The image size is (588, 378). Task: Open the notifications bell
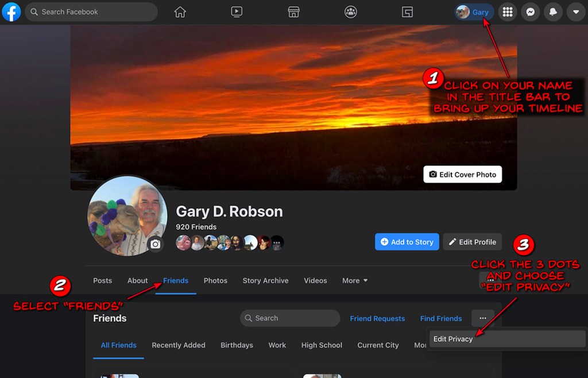coord(554,12)
